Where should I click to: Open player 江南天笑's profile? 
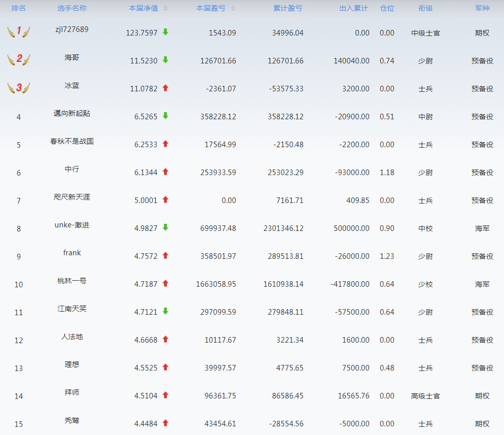(x=72, y=309)
